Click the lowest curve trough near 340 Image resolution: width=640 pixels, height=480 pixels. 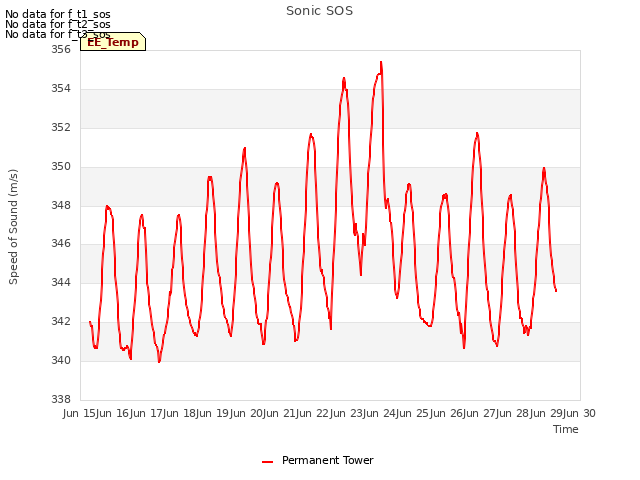(x=159, y=362)
